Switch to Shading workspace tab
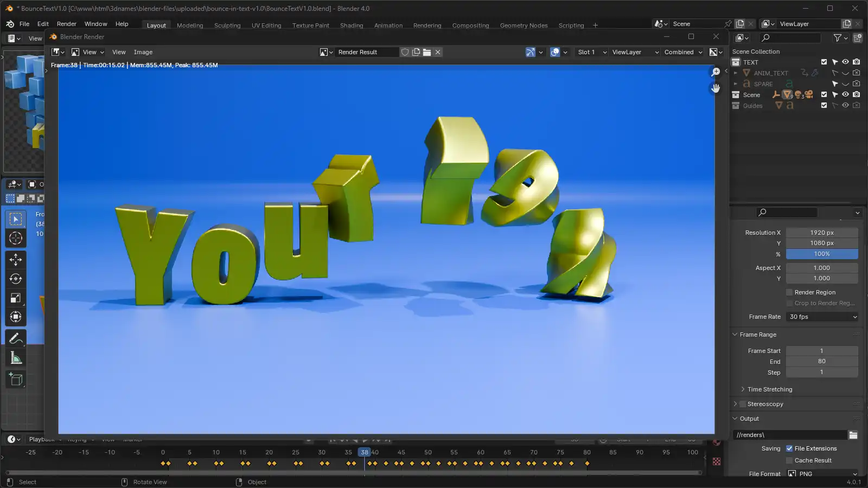The height and width of the screenshot is (488, 868). pyautogui.click(x=352, y=25)
